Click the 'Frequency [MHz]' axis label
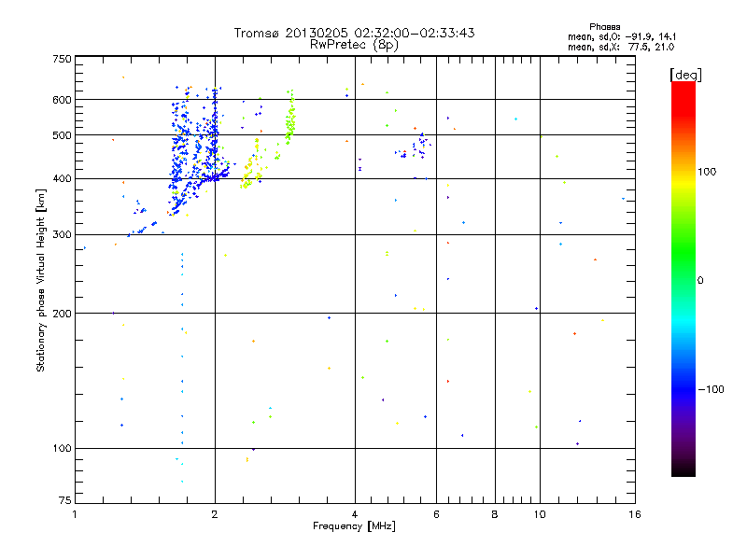 (354, 526)
